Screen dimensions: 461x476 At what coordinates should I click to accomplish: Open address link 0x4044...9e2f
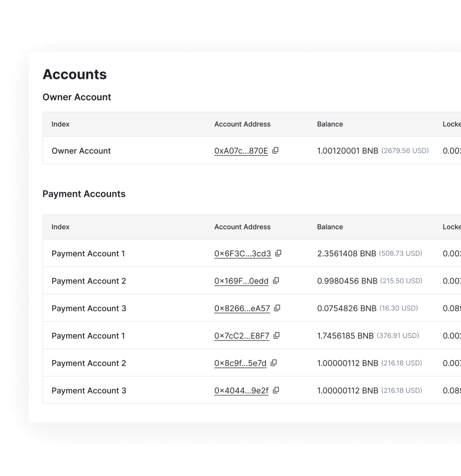241,390
